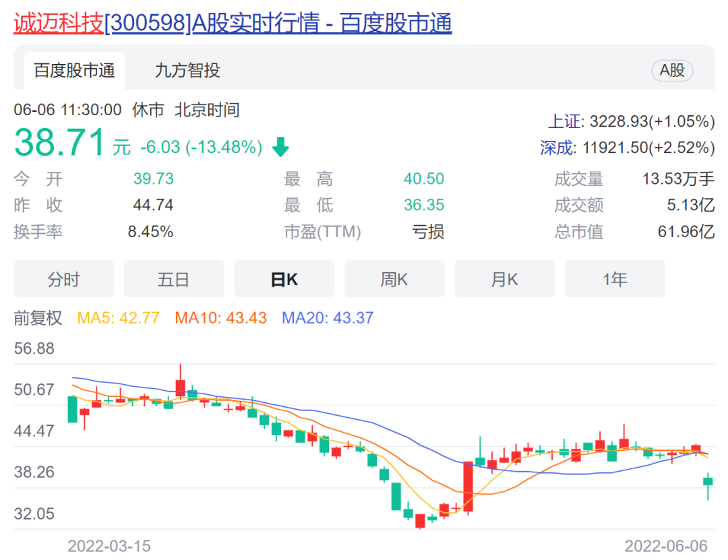
Task: Click the A股 market badge
Action: coord(671,70)
